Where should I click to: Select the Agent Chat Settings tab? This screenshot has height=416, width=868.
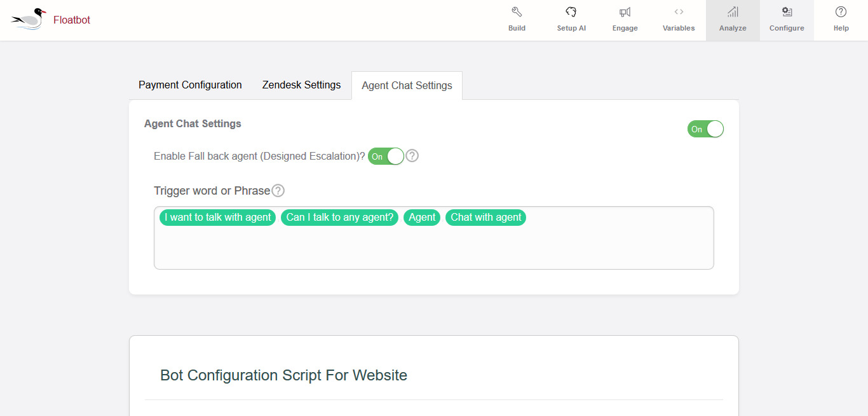(407, 86)
